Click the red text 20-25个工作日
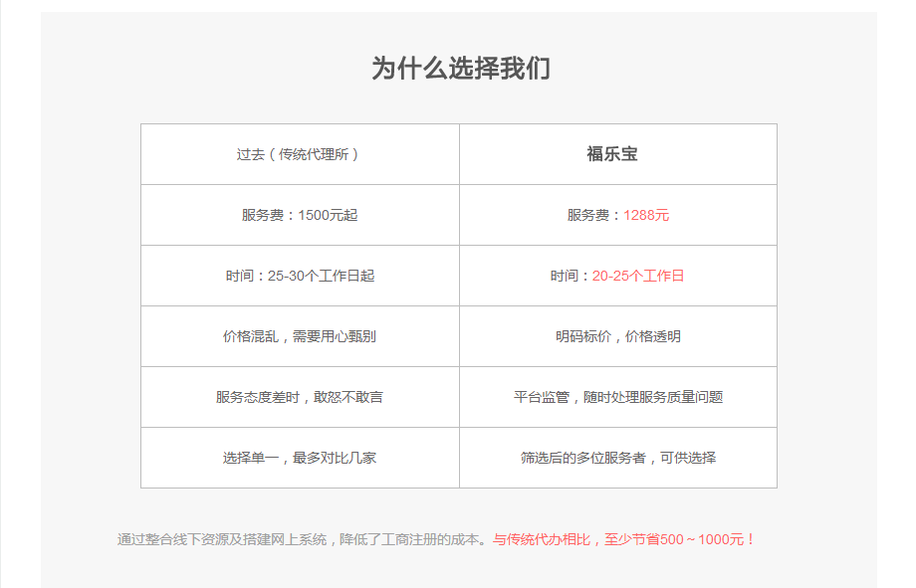 638,276
